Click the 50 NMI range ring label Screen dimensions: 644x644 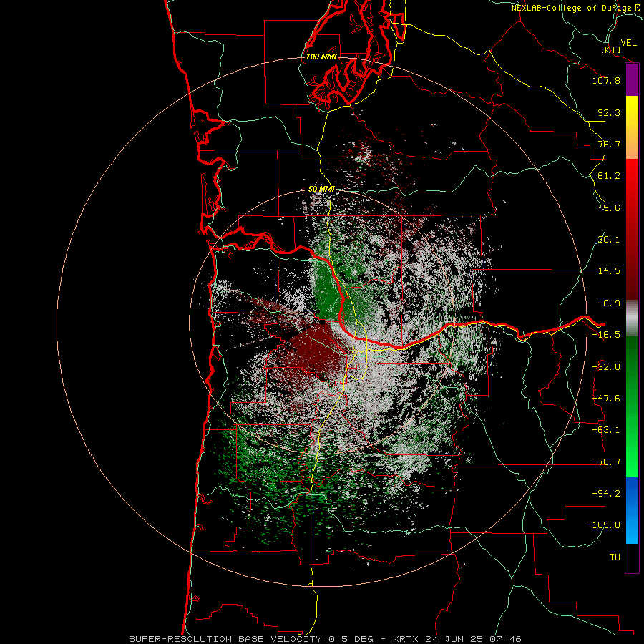[x=321, y=190]
